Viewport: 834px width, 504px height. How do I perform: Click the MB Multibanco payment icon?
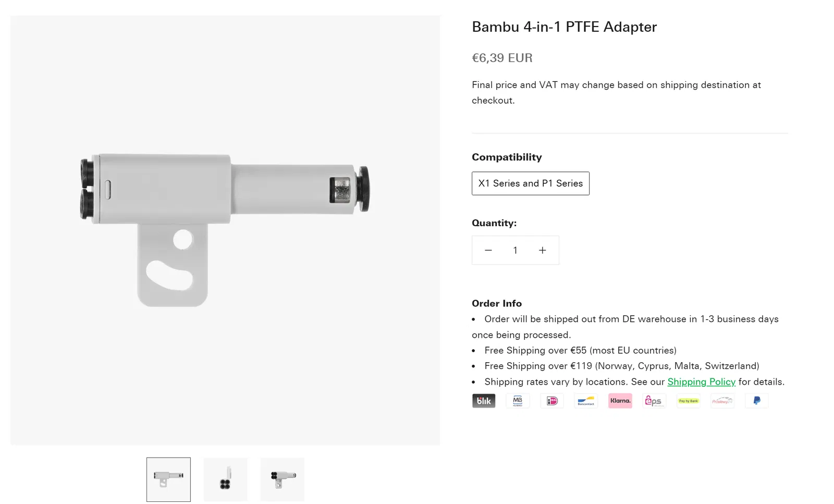[518, 401]
